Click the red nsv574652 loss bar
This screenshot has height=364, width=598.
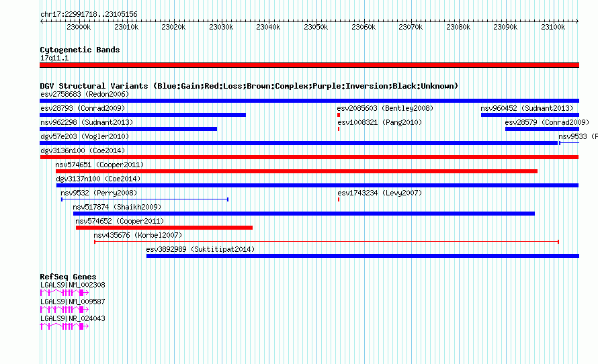164,228
